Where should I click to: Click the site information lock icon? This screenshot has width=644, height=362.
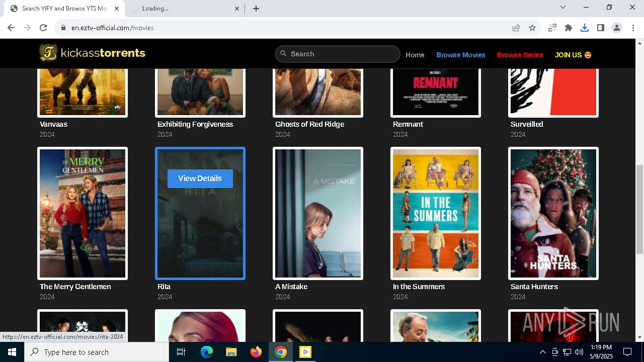tap(63, 28)
